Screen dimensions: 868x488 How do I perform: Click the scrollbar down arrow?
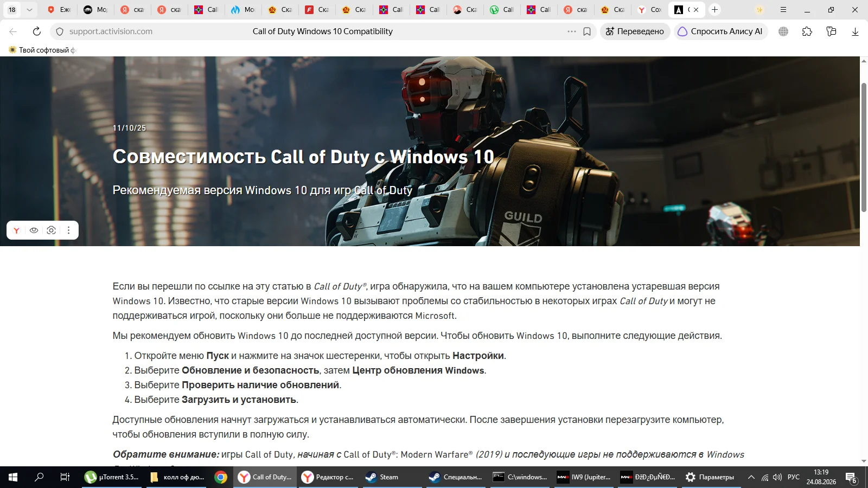point(864,461)
